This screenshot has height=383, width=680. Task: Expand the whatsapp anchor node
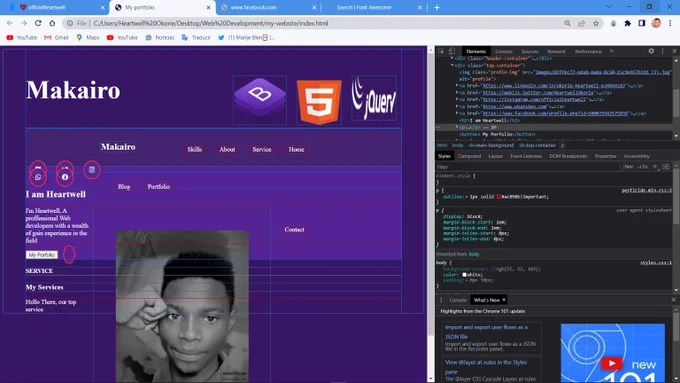coord(457,106)
